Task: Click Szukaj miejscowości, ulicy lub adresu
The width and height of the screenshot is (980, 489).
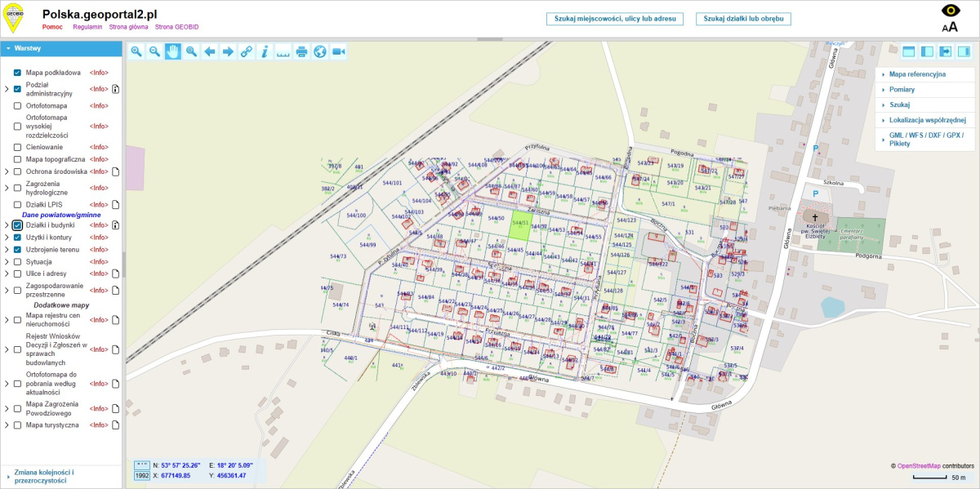Action: 614,18
